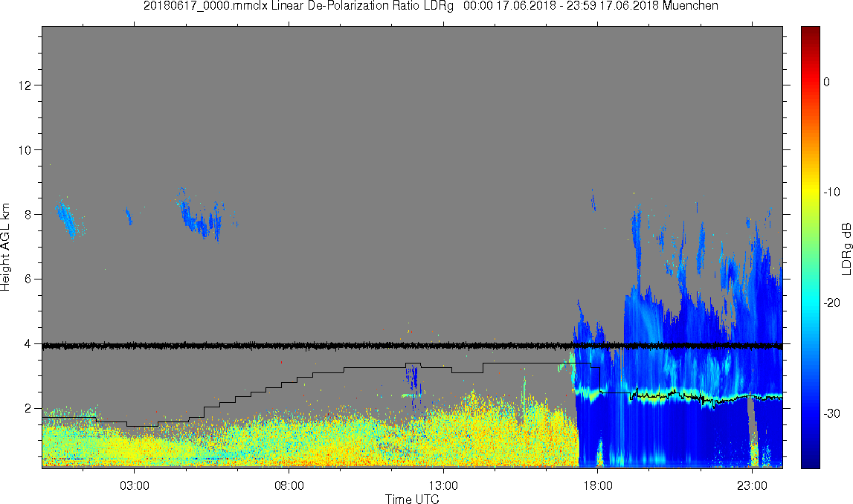This screenshot has width=853, height=504.
Task: Click the height tick label '4'
Action: pos(29,344)
